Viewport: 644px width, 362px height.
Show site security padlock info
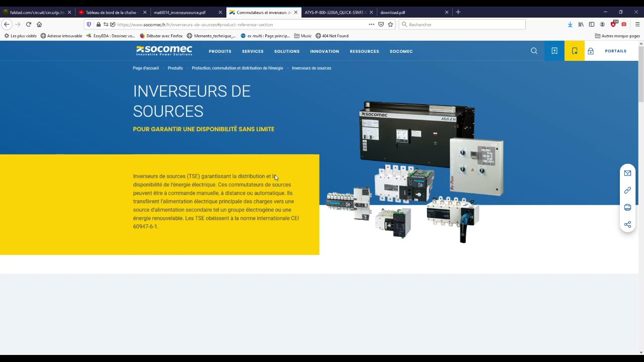pyautogui.click(x=99, y=24)
